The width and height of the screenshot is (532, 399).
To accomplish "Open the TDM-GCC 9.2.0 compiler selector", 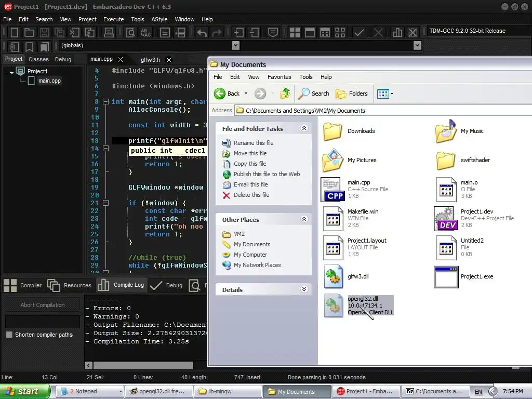I will coord(478,31).
